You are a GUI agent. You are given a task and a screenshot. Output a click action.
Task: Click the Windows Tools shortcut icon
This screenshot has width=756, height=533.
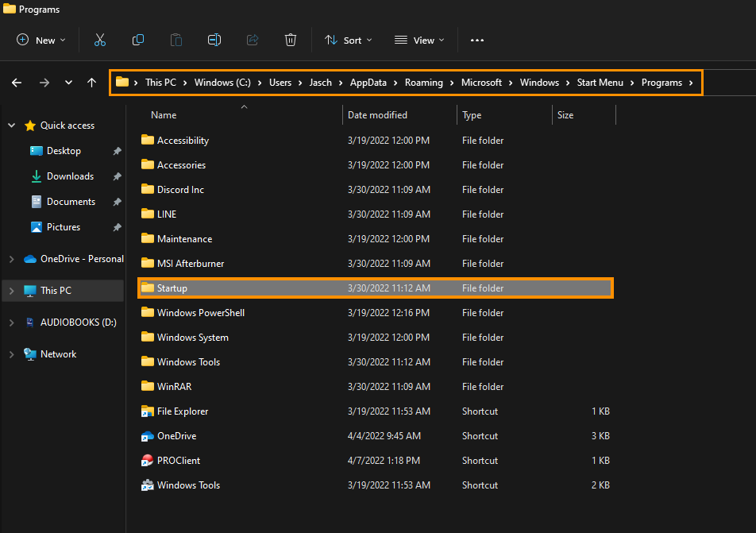147,485
